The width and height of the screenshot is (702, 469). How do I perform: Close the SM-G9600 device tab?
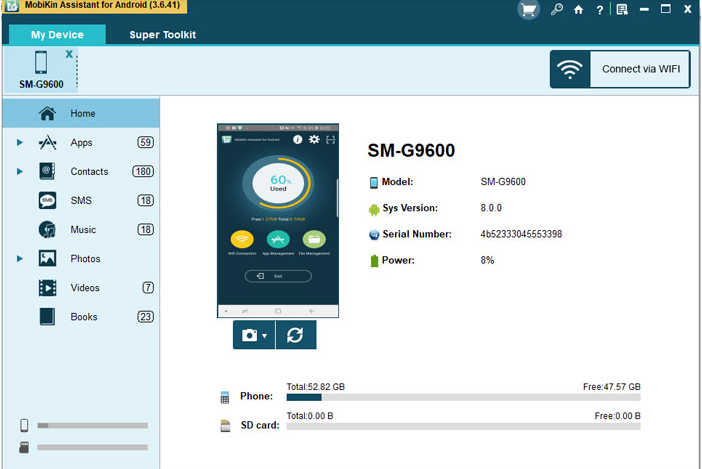(68, 54)
